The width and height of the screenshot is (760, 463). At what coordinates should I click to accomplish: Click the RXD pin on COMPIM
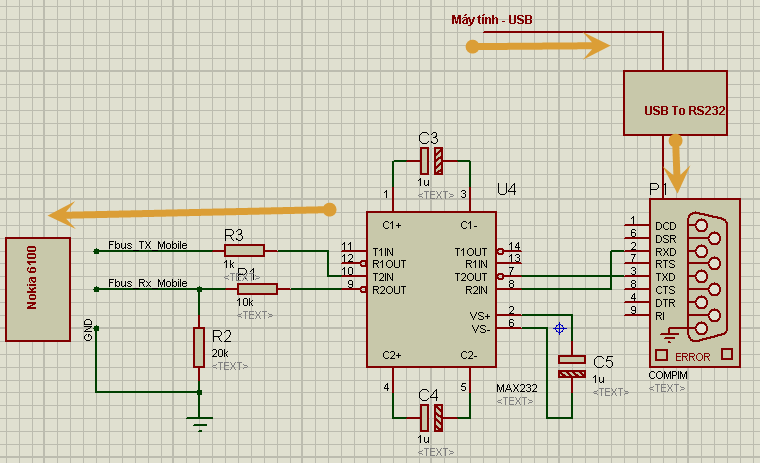665,252
